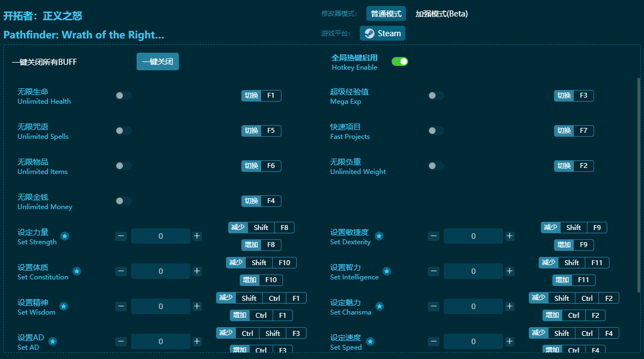644x359 pixels.
Task: Click the F2 toggle hotkey for Unlimited Weight
Action: pos(574,166)
